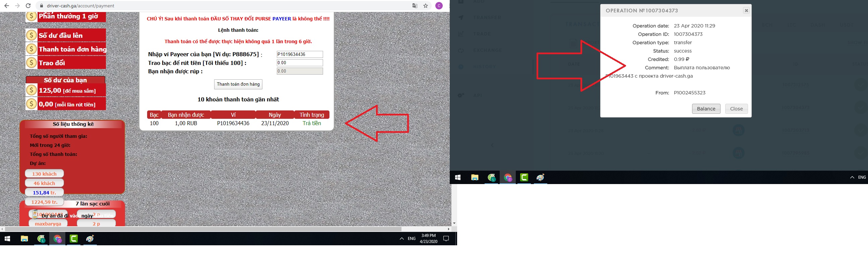
Task: Click the coin icon beside "Số dư đầu lên"
Action: [32, 35]
